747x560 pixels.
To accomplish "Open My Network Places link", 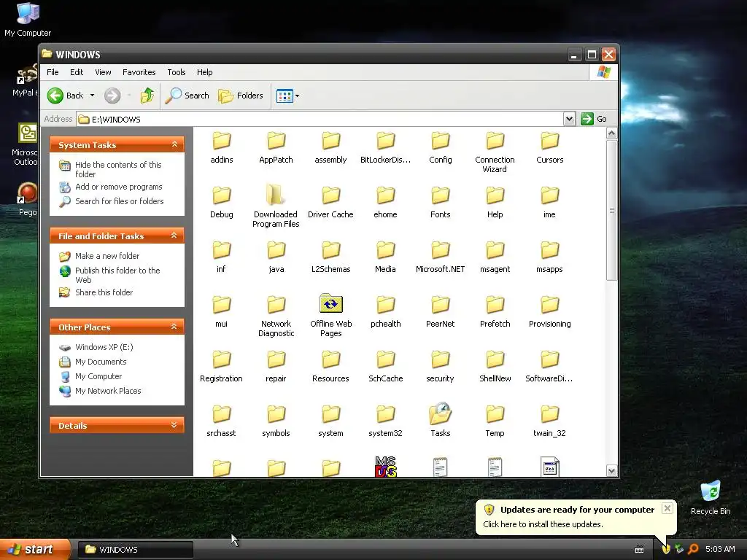I will [x=108, y=391].
